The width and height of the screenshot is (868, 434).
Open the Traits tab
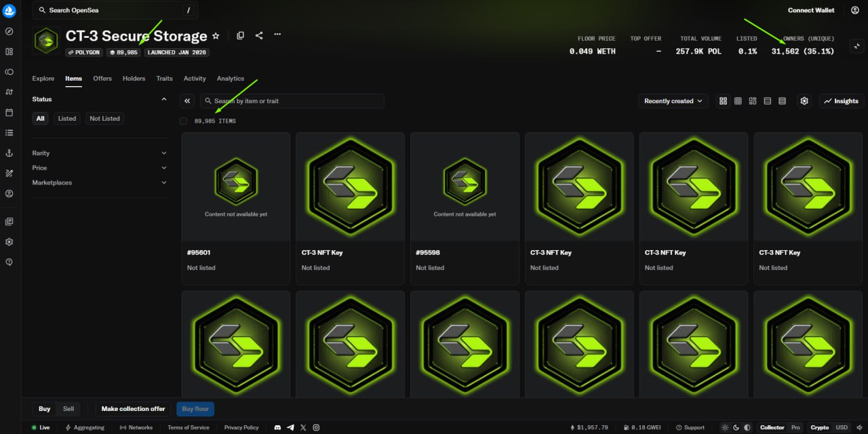(165, 79)
